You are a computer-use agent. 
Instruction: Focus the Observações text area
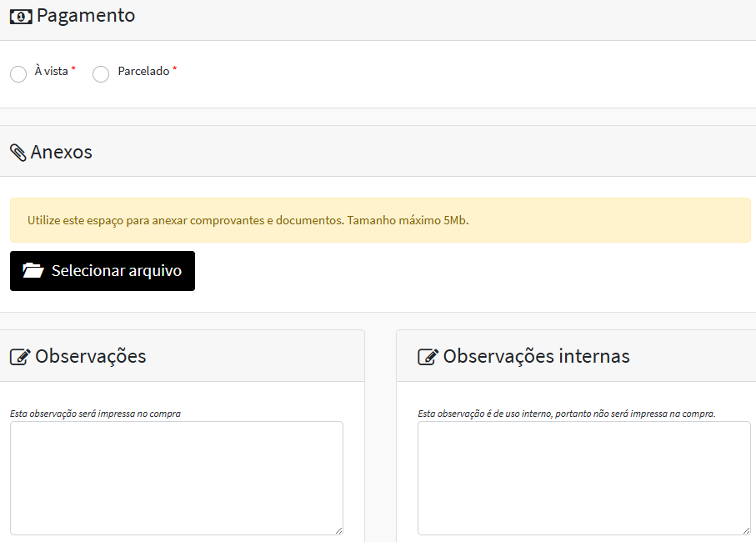pos(176,477)
